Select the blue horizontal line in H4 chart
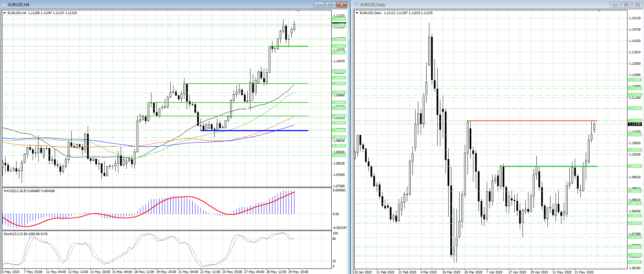The image size is (644, 274). pyautogui.click(x=254, y=130)
